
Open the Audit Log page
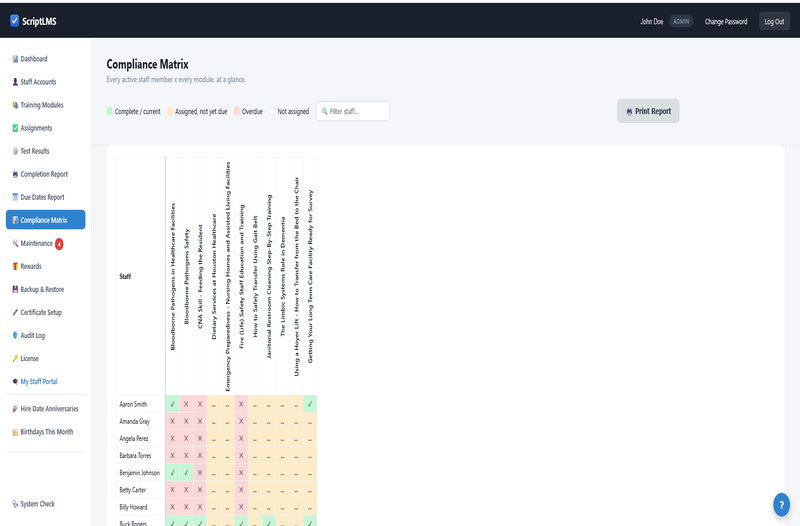(45, 335)
